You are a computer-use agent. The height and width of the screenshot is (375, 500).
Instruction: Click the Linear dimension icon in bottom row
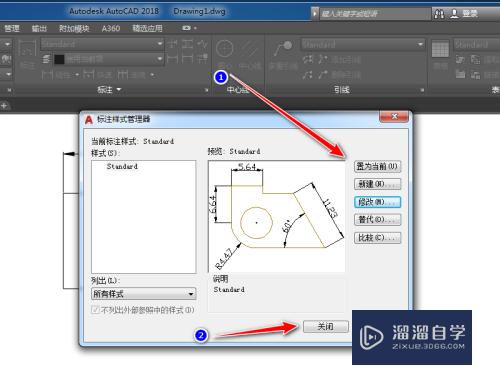(47, 74)
